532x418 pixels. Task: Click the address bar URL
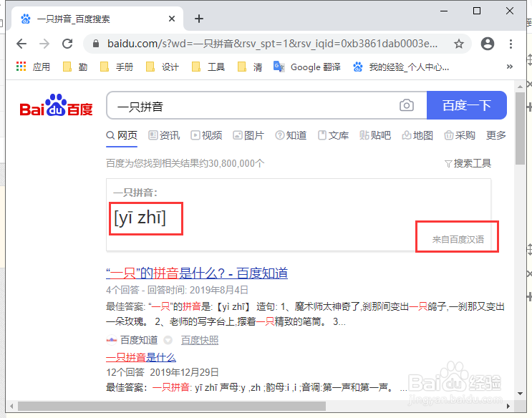point(272,44)
